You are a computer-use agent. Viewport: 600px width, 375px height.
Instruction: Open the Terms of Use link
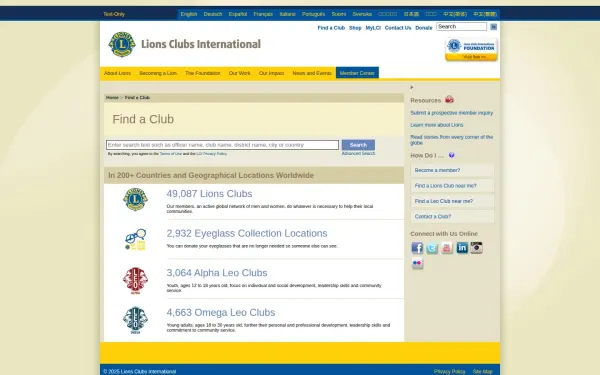point(171,154)
